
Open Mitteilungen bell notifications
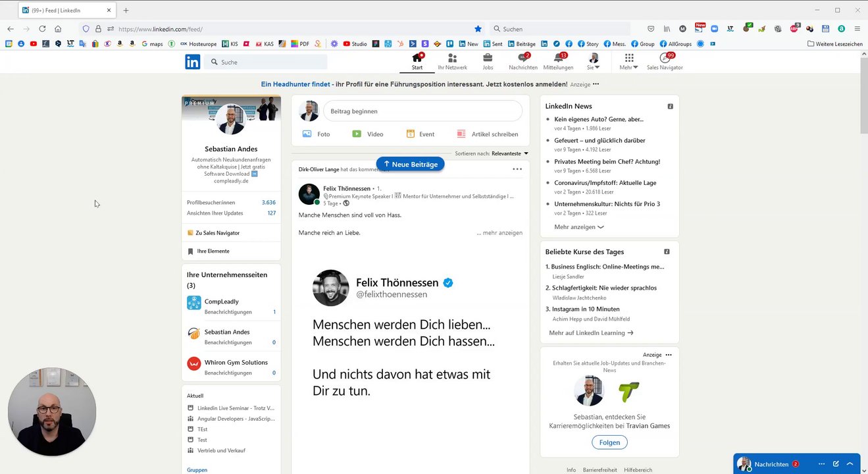(x=558, y=61)
